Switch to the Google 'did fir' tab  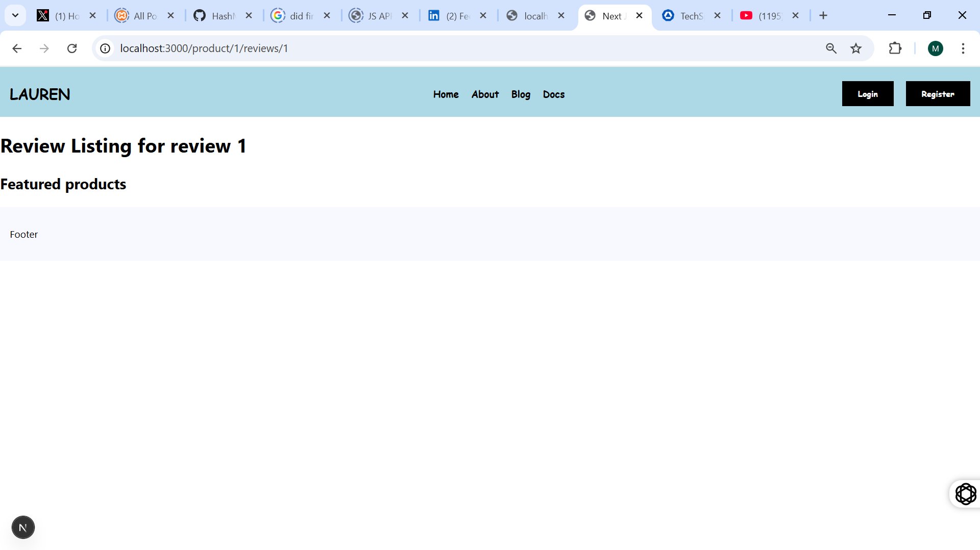tap(301, 16)
